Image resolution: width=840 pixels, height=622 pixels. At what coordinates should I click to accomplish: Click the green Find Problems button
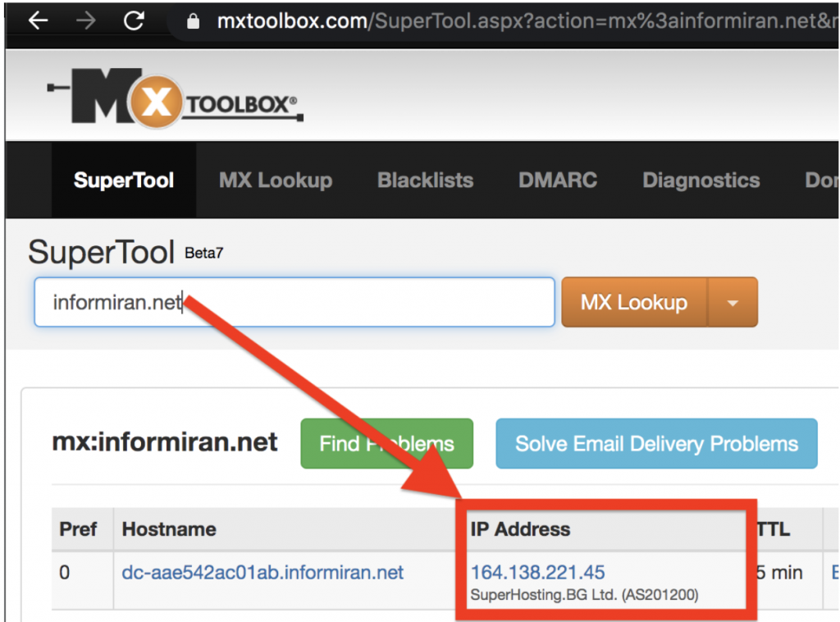click(386, 444)
